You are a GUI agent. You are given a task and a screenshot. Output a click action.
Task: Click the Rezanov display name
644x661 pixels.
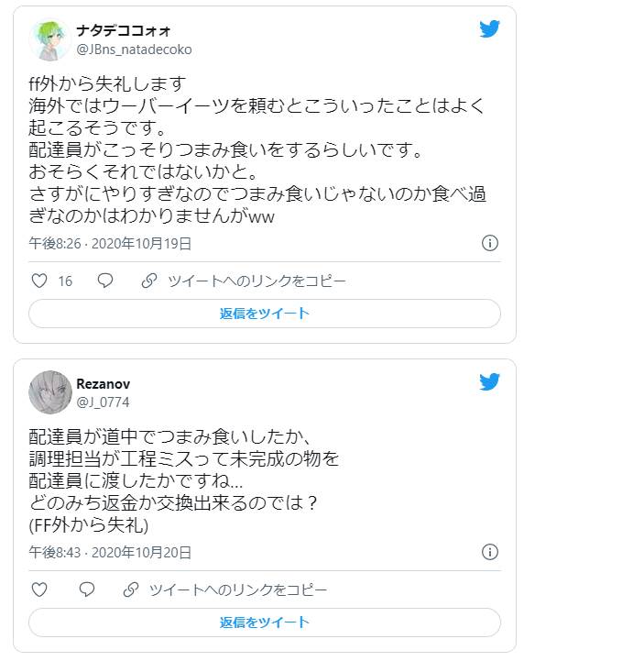click(x=104, y=384)
